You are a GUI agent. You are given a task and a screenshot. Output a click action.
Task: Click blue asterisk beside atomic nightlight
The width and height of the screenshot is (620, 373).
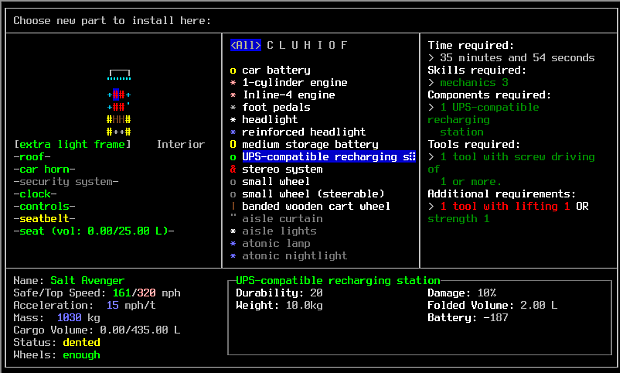233,256
